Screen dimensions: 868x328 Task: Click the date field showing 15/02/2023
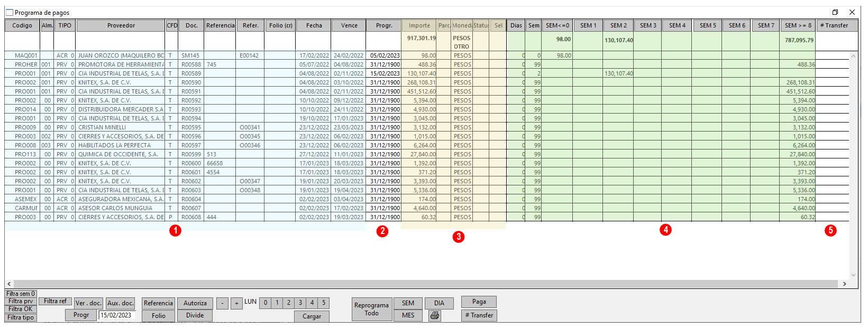[117, 315]
